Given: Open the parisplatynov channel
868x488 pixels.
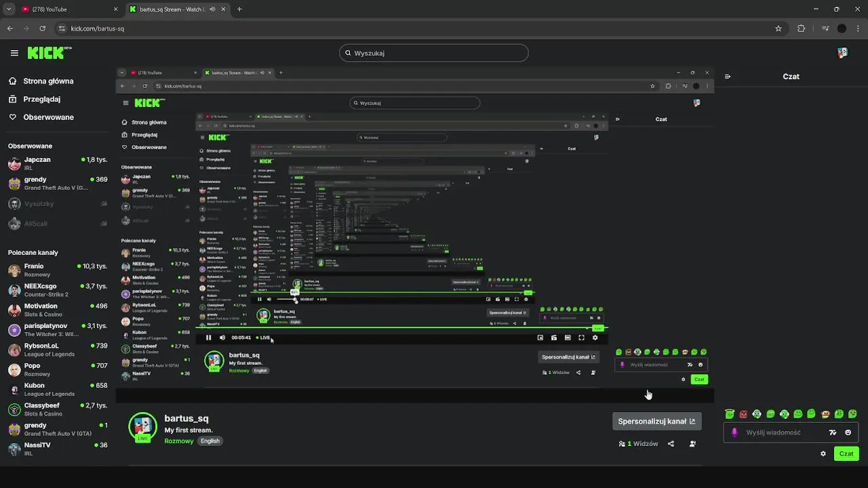Looking at the screenshot, I should pos(58,330).
